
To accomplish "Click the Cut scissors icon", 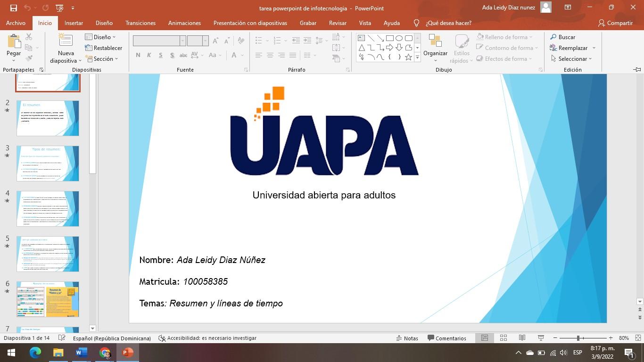I will (x=29, y=37).
